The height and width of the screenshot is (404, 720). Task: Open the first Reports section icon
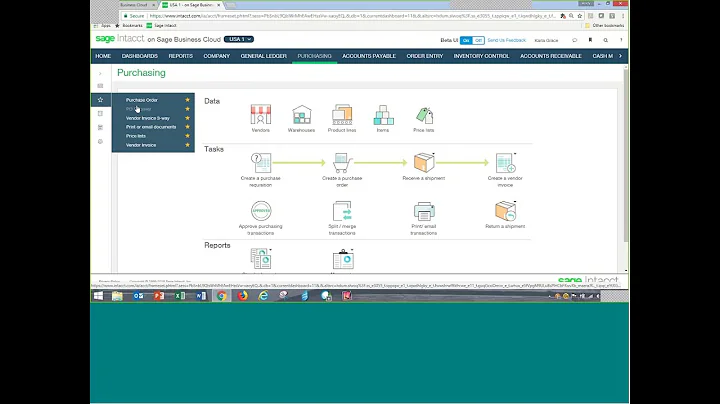point(261,258)
